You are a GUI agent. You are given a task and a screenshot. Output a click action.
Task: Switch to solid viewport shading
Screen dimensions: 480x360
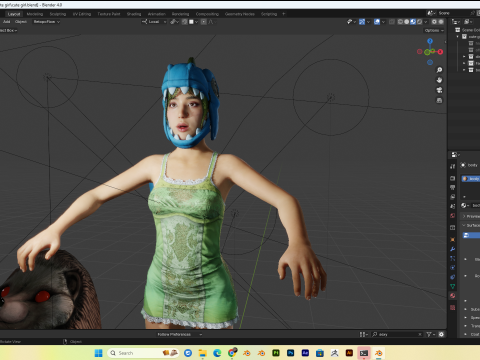pos(407,22)
